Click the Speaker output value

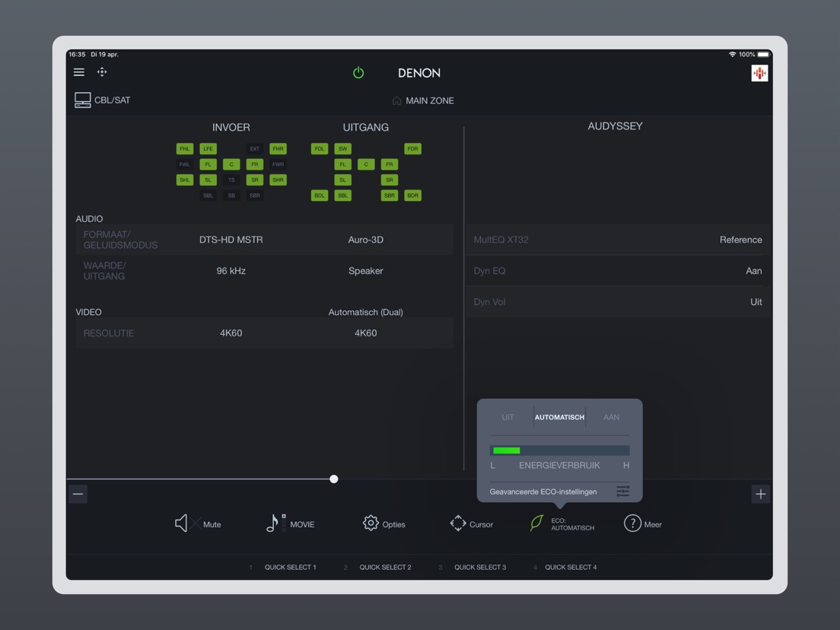click(x=366, y=271)
